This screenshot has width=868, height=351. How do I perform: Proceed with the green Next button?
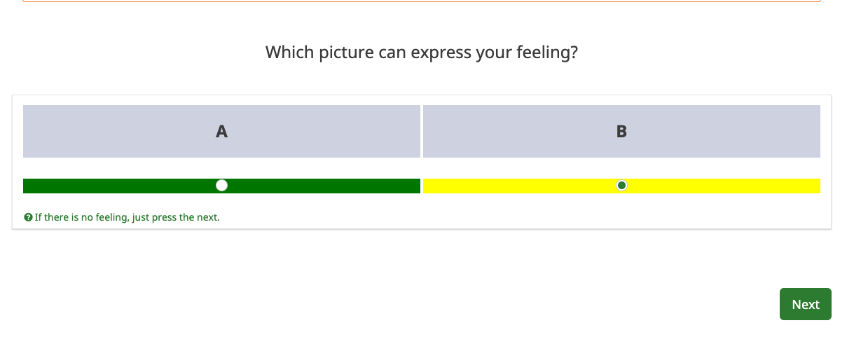point(806,304)
